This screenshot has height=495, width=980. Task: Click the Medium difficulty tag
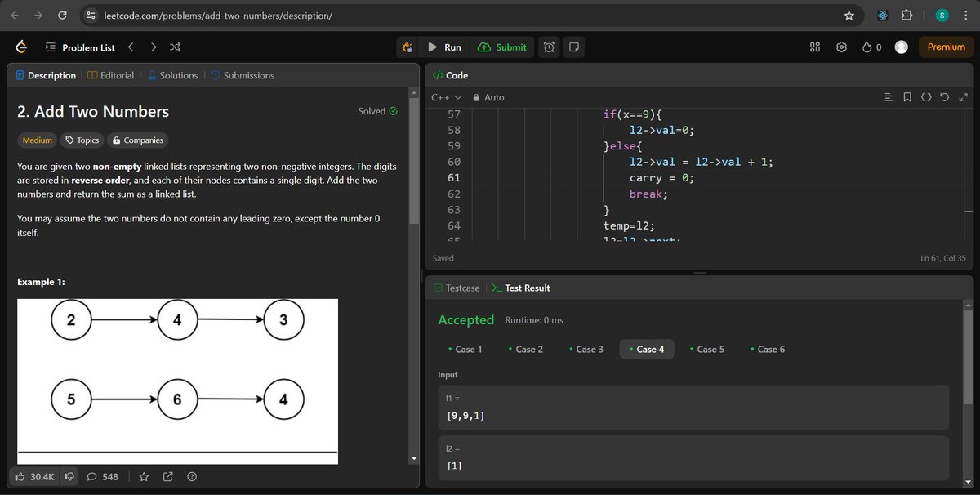coord(37,140)
